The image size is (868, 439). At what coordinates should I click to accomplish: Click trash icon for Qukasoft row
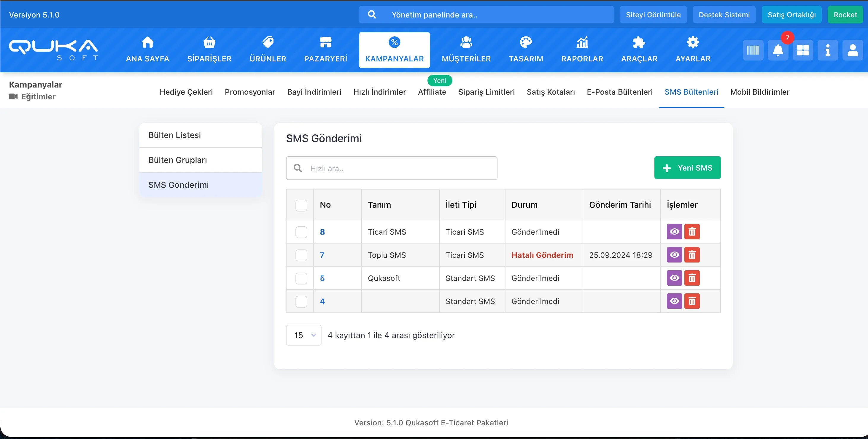pyautogui.click(x=692, y=278)
